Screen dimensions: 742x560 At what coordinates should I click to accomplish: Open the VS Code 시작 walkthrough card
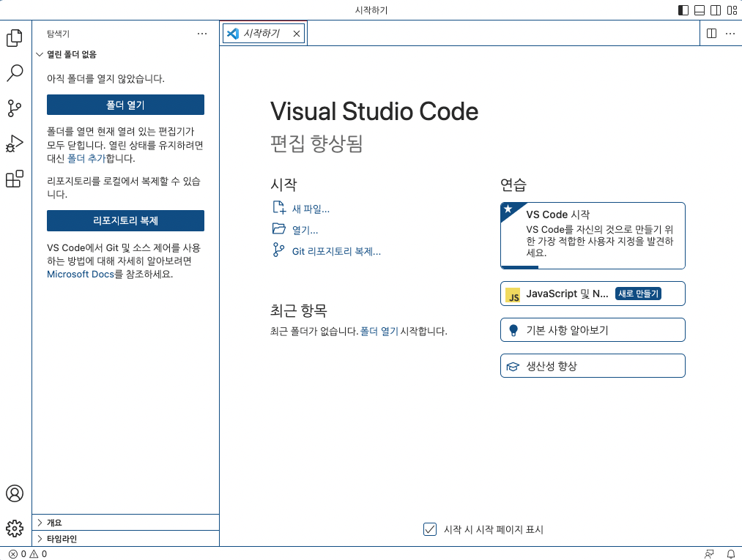(593, 236)
